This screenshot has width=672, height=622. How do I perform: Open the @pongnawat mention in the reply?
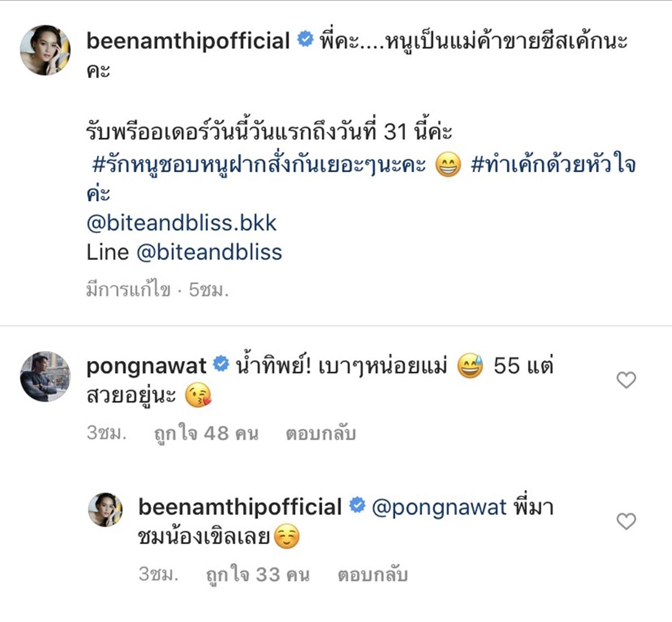[x=439, y=507]
